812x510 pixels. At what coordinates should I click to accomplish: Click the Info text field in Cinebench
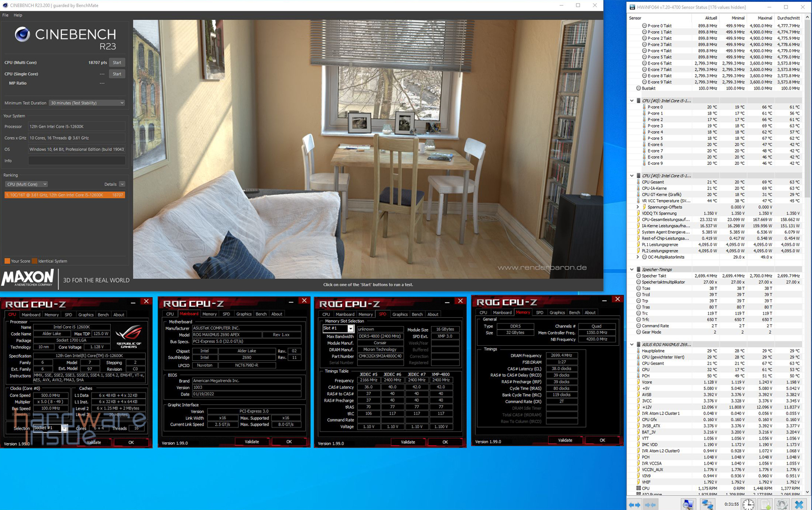[76, 161]
